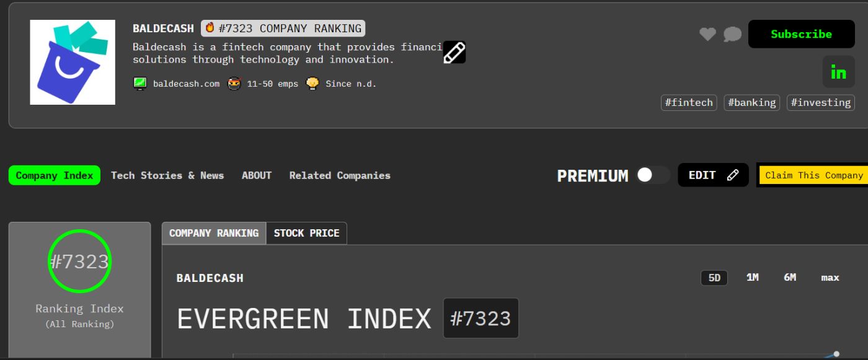Click the pencil icon in EDIT button

click(x=733, y=175)
